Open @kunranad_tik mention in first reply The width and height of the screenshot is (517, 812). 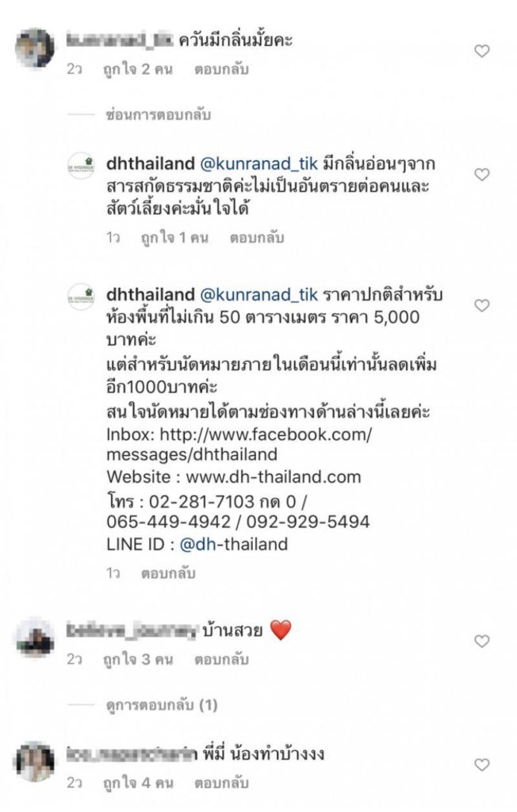(x=258, y=163)
